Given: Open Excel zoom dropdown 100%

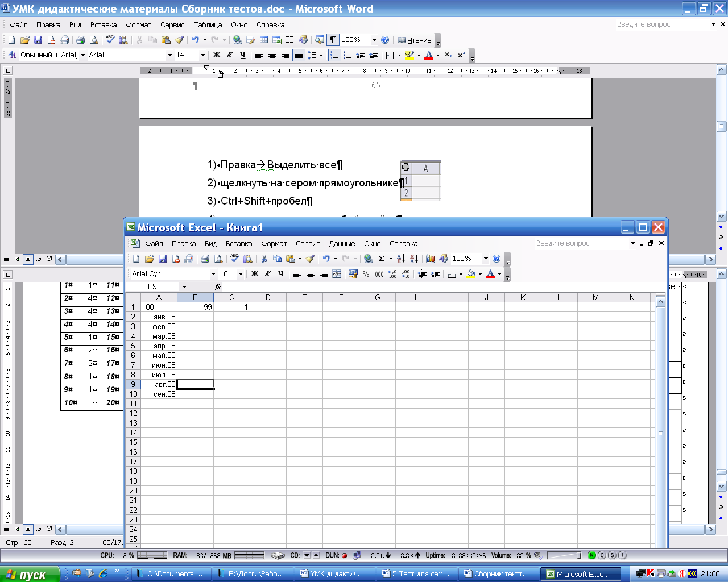Looking at the screenshot, I should pos(486,259).
